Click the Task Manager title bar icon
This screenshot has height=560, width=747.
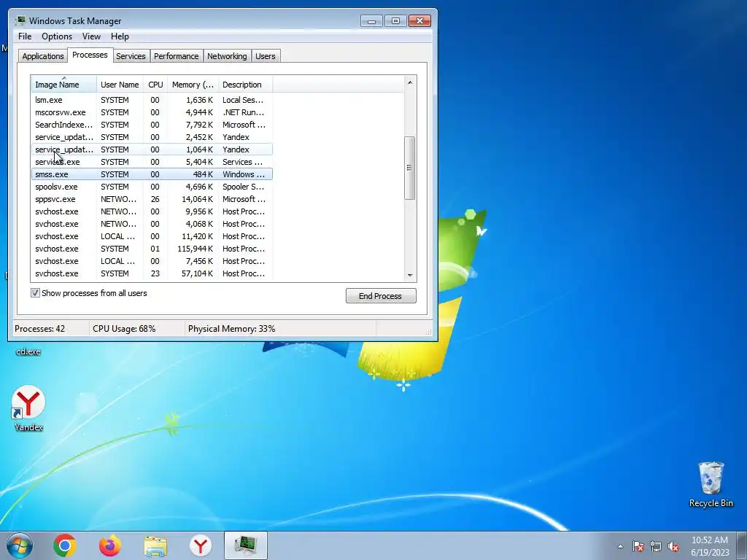pyautogui.click(x=20, y=20)
